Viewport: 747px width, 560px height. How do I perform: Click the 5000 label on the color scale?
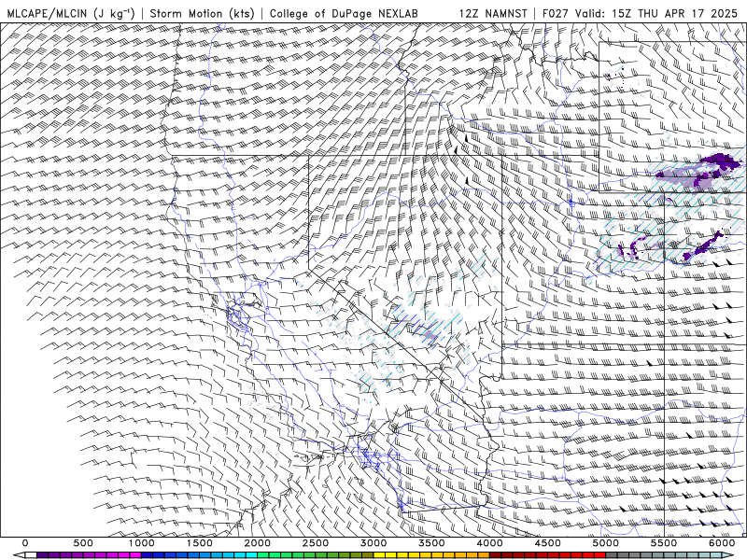point(606,543)
